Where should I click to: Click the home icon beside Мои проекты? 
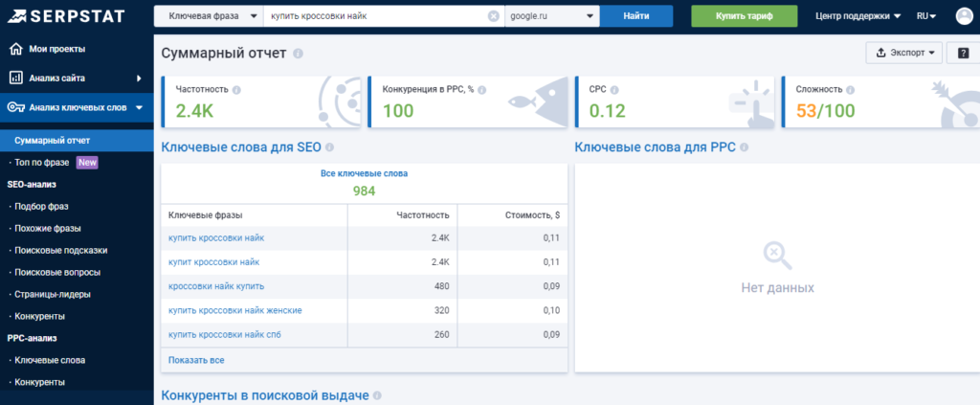pos(16,49)
